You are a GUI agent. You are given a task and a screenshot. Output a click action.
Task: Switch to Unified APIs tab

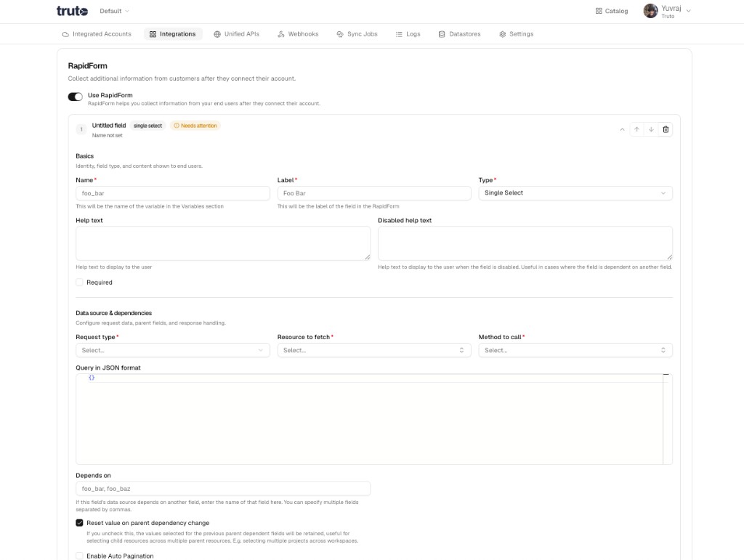tap(236, 34)
